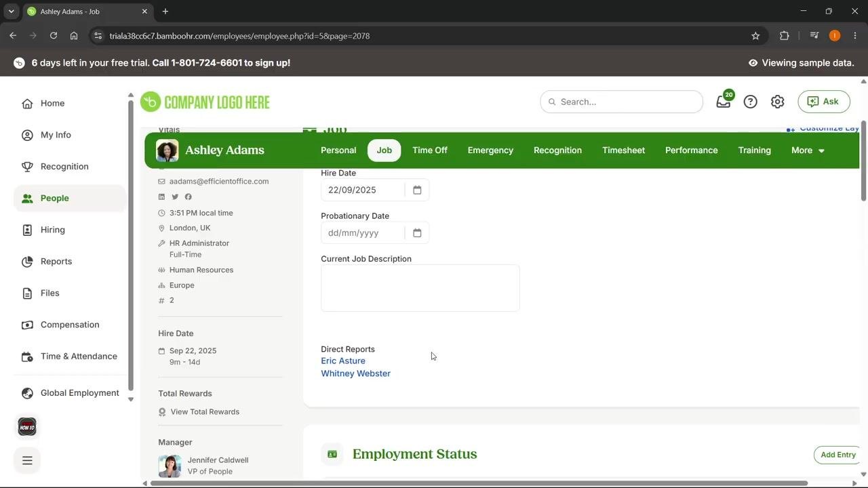Open Whitney Webster direct report link
Image resolution: width=868 pixels, height=488 pixels.
coord(355,373)
